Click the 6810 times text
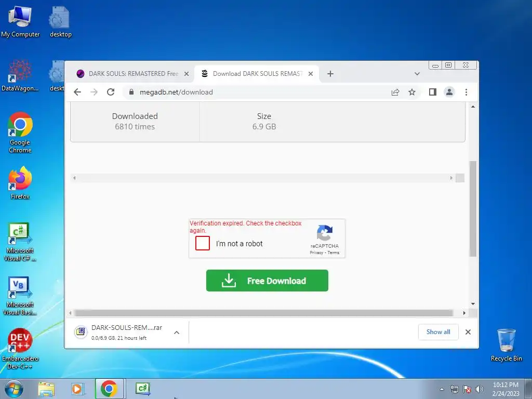Screen dimensions: 532x399 click(135, 127)
